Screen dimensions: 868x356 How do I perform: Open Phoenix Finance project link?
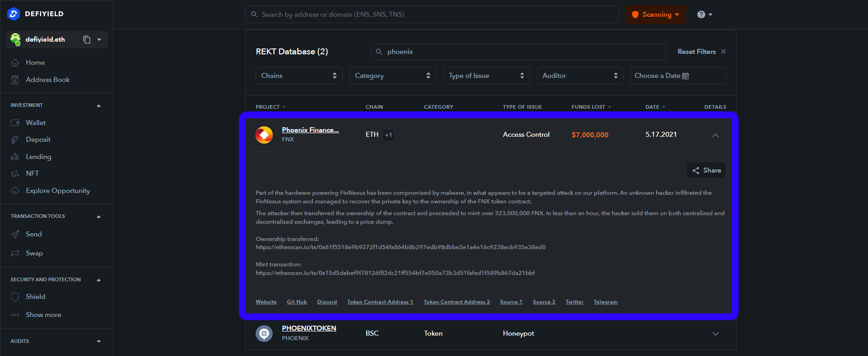pos(310,130)
